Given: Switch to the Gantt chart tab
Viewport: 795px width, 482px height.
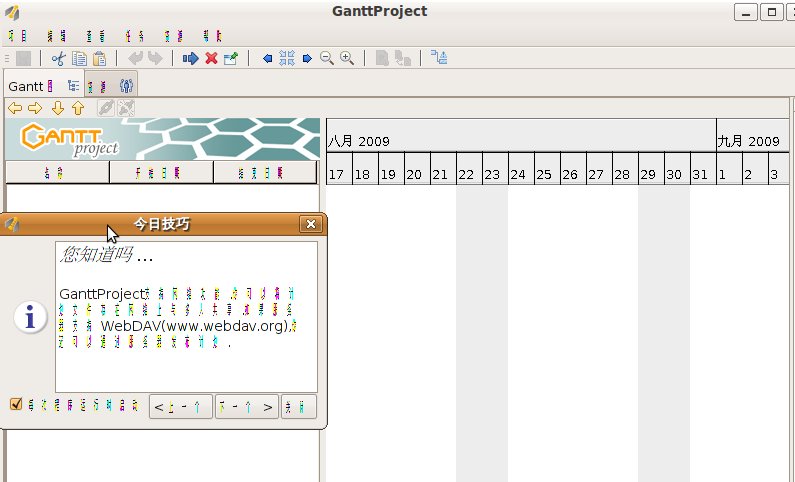Looking at the screenshot, I should point(44,86).
